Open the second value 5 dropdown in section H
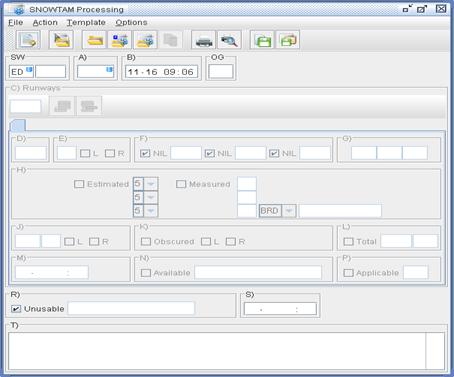Screen dimensions: 454x377 pos(151,197)
